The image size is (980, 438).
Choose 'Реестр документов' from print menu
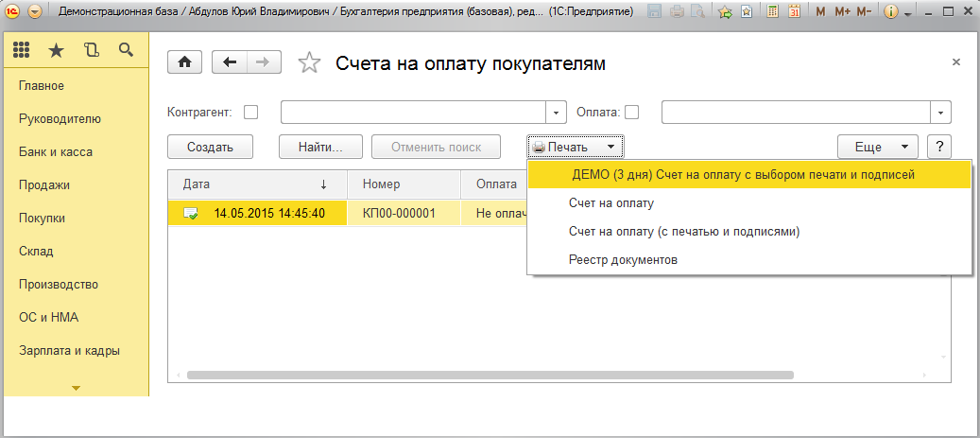623,259
